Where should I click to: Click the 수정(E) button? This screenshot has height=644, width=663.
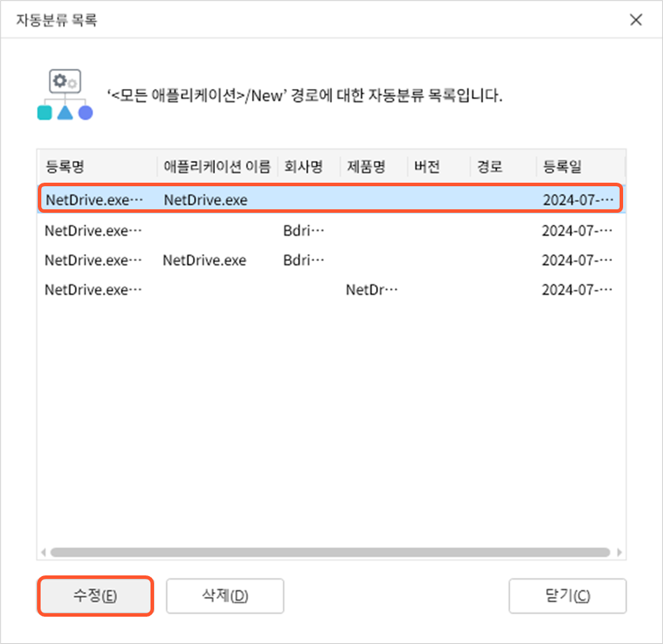click(95, 596)
